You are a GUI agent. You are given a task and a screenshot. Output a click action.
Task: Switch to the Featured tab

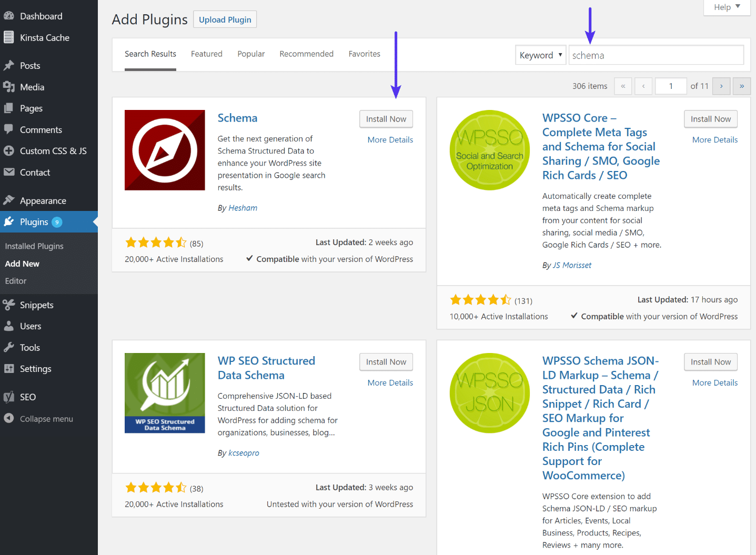(x=206, y=54)
